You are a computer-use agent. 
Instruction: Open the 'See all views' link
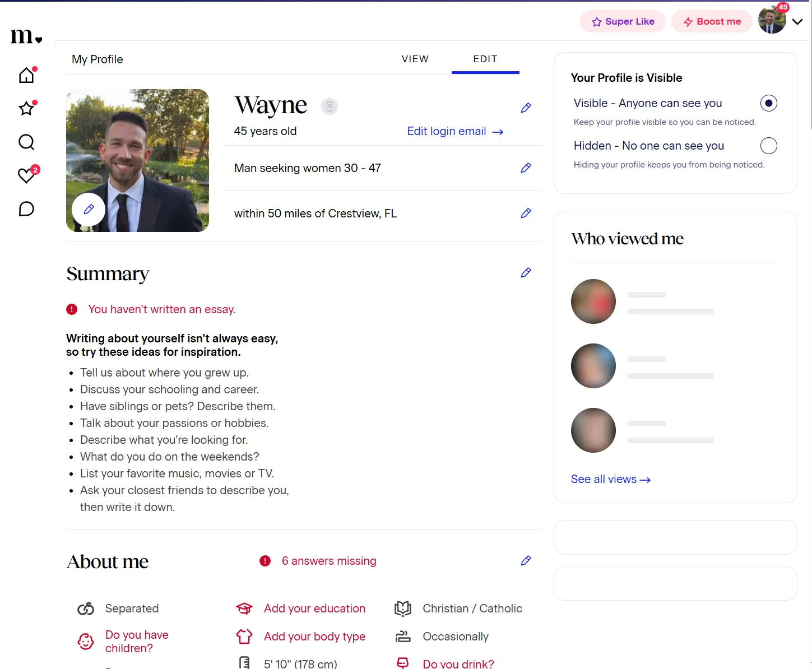610,479
